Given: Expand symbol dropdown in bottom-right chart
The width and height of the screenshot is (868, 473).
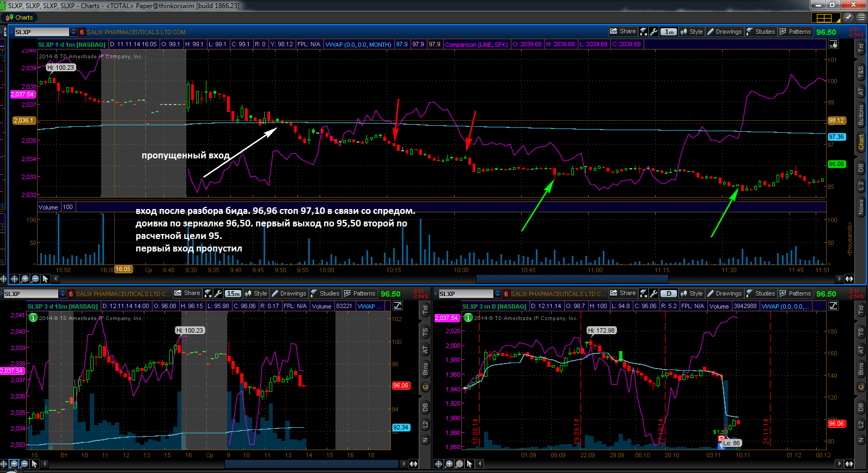Looking at the screenshot, I should point(498,294).
